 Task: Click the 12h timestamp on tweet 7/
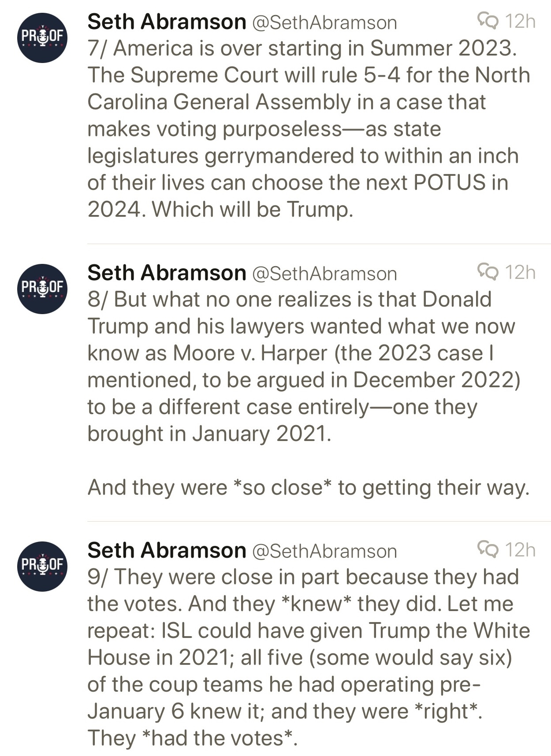coord(520,21)
